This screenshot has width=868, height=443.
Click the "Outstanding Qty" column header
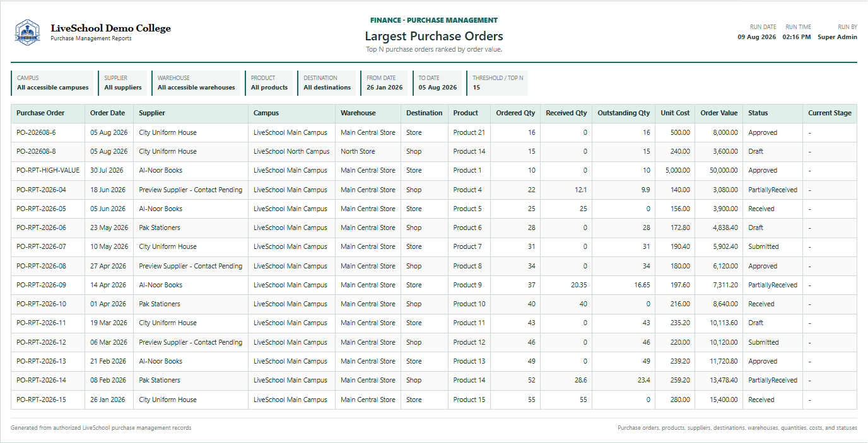point(624,113)
